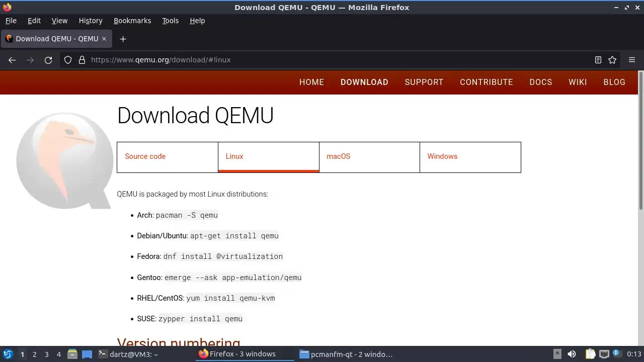644x362 pixels.
Task: Open the History menu
Action: (x=91, y=21)
